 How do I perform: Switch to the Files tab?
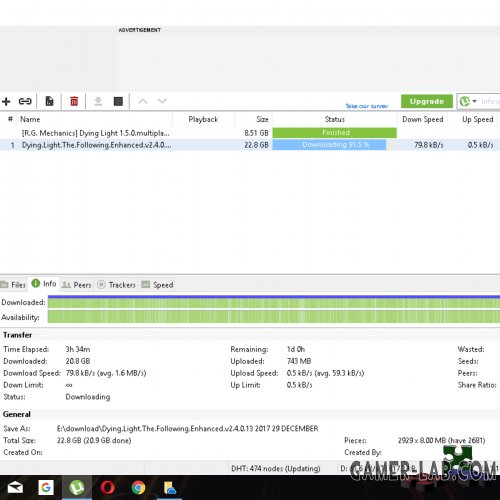[13, 285]
